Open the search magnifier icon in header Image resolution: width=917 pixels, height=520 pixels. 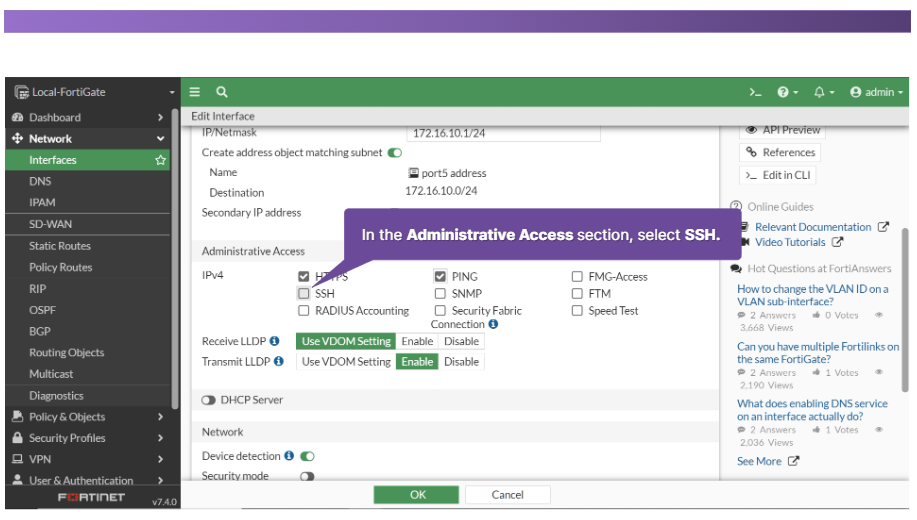pyautogui.click(x=222, y=92)
